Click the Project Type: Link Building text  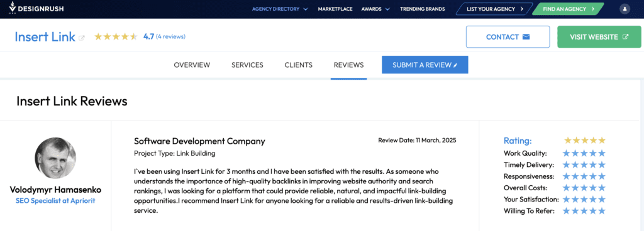click(175, 154)
